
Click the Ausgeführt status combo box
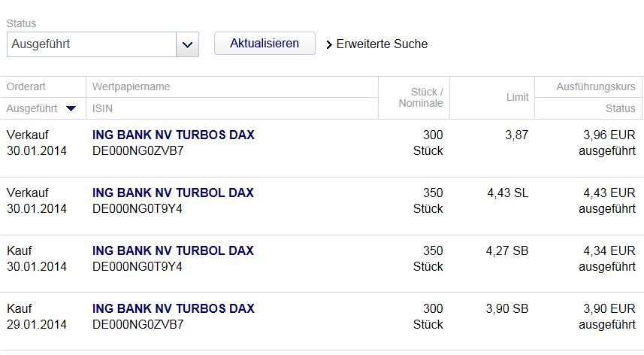click(92, 44)
